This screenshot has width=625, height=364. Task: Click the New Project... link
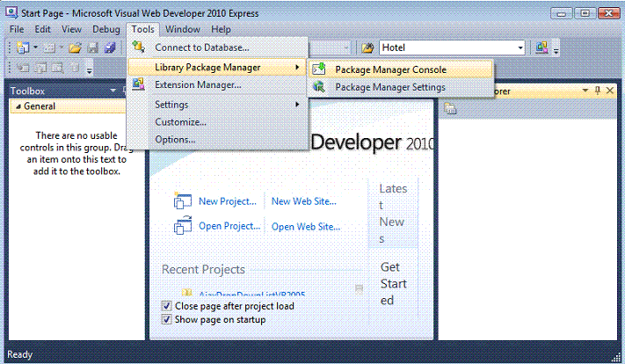tap(227, 201)
